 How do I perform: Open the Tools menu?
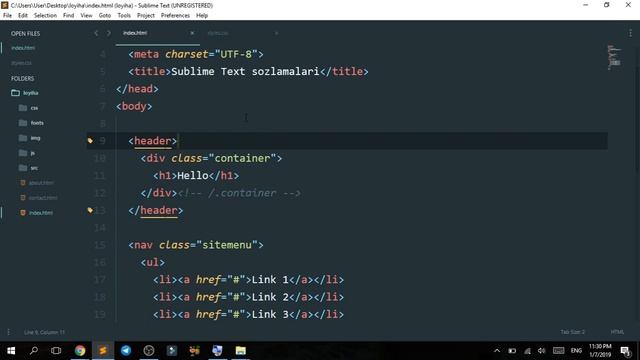(x=124, y=16)
